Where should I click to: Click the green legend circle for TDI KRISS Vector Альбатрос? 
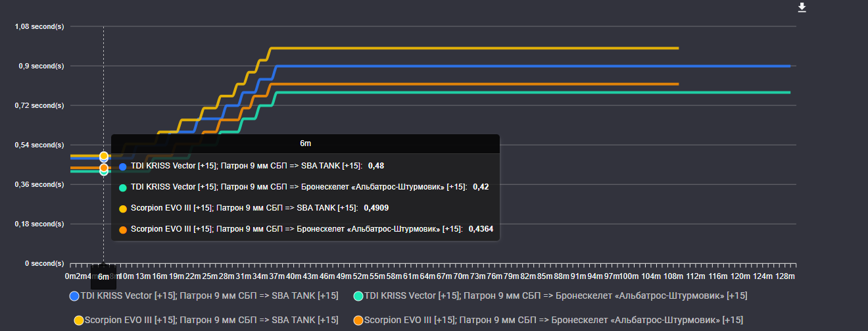[358, 296]
